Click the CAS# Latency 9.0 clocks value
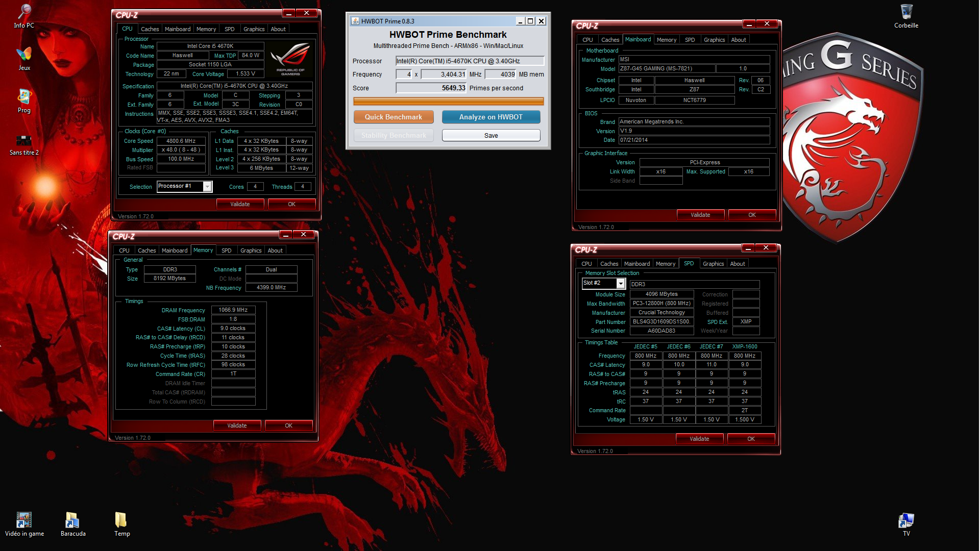980x551 pixels. click(x=233, y=328)
